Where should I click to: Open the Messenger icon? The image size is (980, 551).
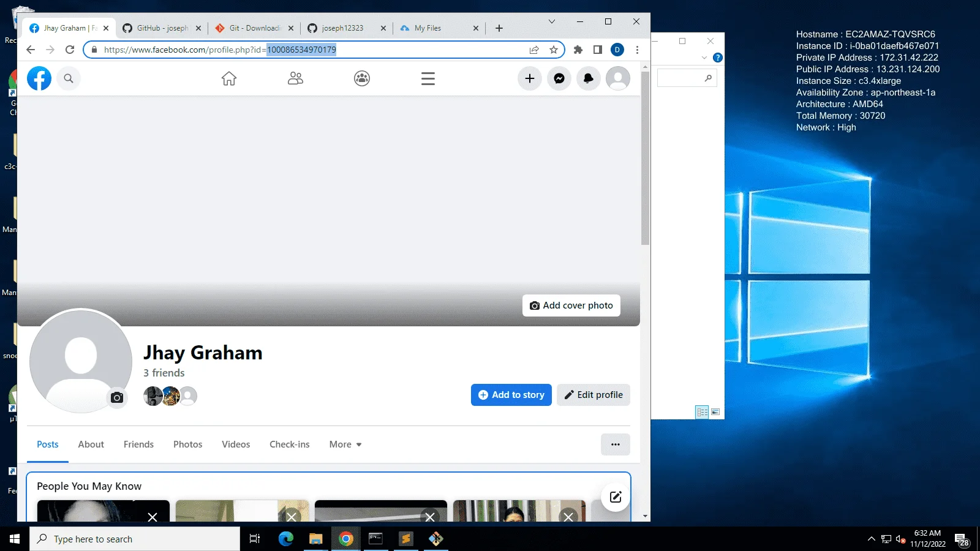(x=559, y=78)
